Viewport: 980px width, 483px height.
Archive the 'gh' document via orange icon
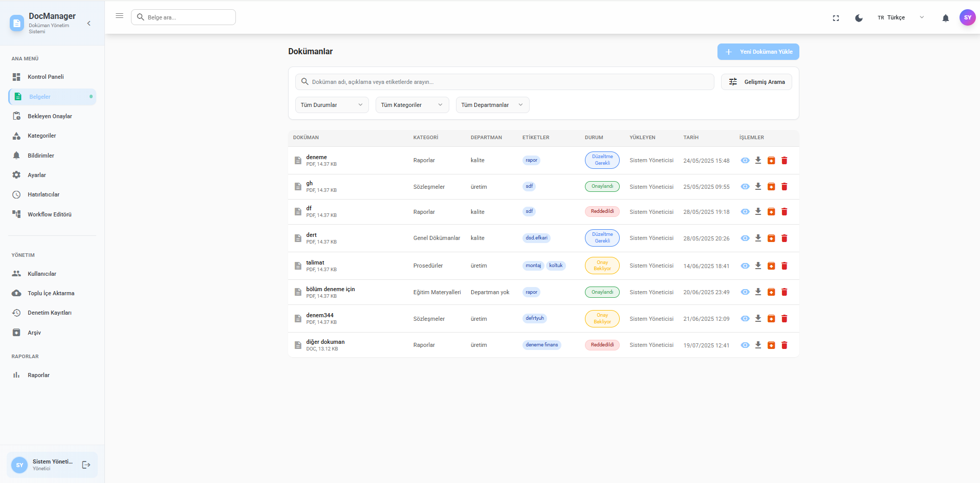771,186
